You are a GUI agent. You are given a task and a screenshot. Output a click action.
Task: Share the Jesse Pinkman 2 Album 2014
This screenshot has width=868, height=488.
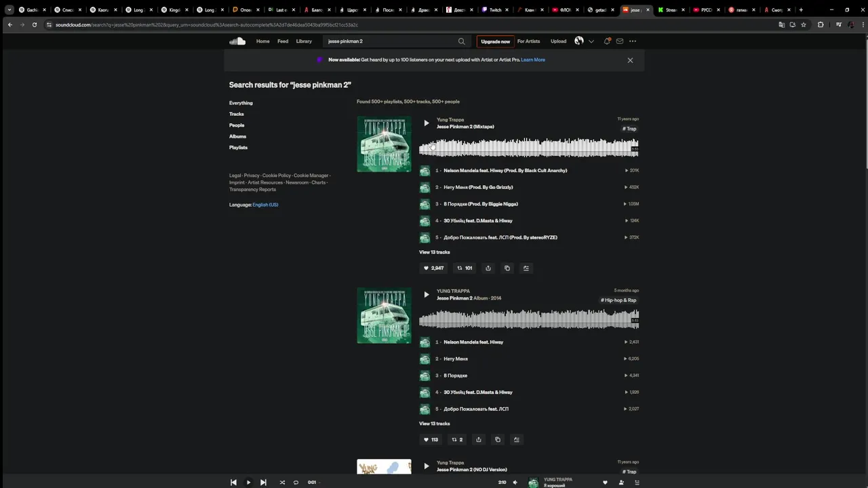tap(478, 440)
